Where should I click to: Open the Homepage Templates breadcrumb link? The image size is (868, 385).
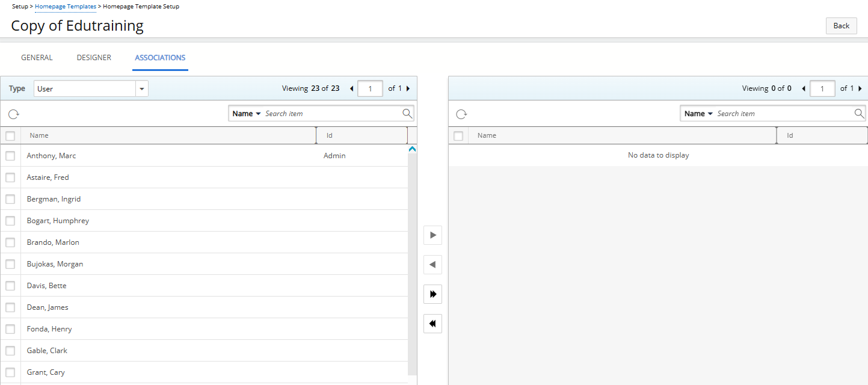coord(65,7)
